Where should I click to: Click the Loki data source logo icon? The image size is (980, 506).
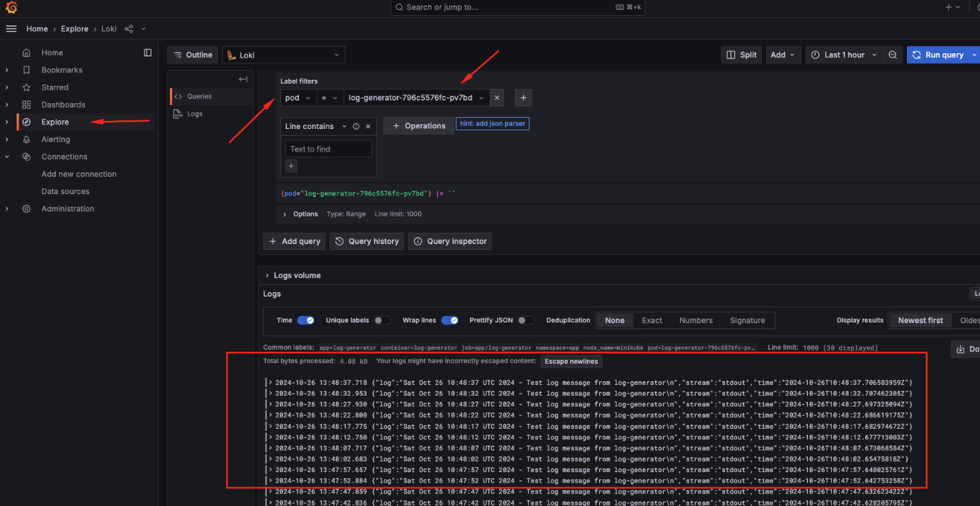click(232, 55)
